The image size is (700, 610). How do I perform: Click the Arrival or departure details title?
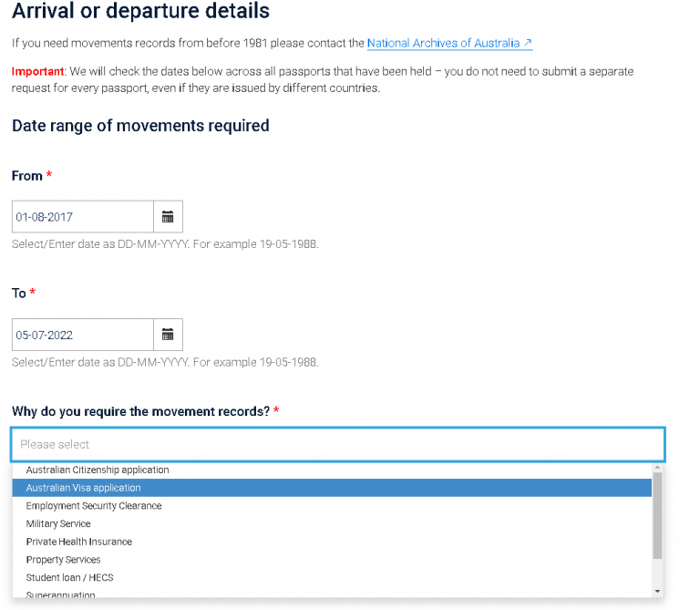tap(140, 11)
